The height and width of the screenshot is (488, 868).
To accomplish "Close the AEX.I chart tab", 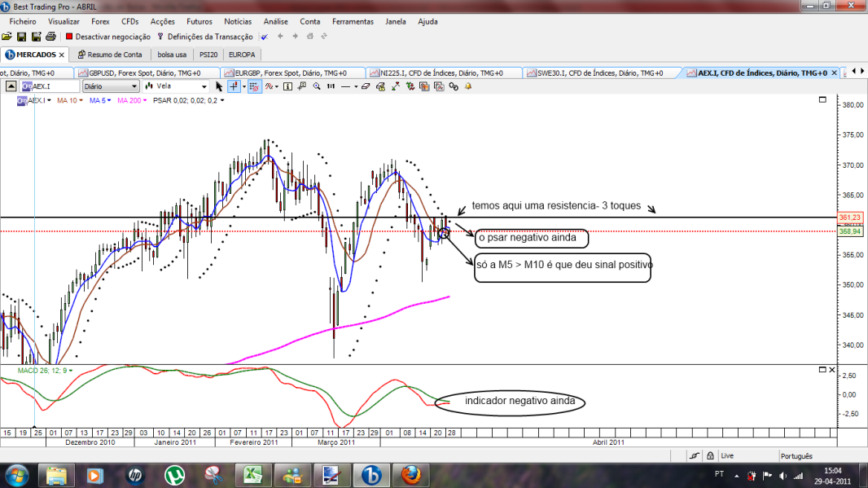I will coord(835,73).
